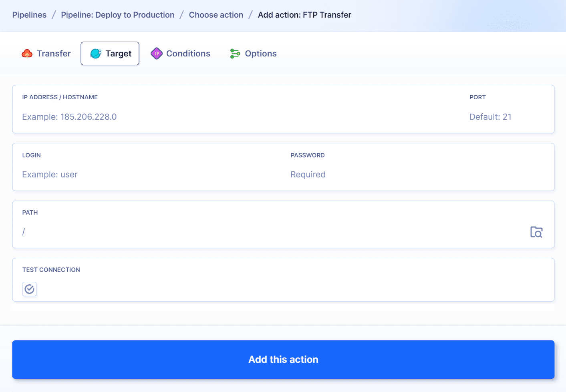Click the red cloud upload icon on Transfer tab
566x392 pixels.
(x=27, y=53)
